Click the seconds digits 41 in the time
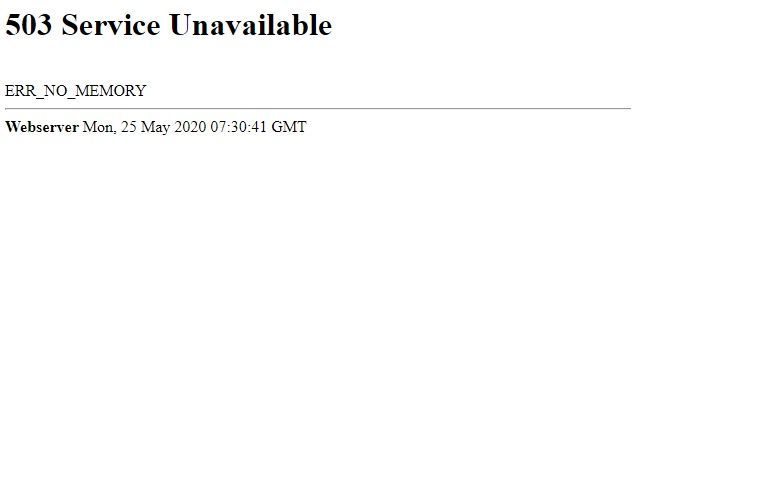Screen dimensions: 768x480 coord(259,127)
